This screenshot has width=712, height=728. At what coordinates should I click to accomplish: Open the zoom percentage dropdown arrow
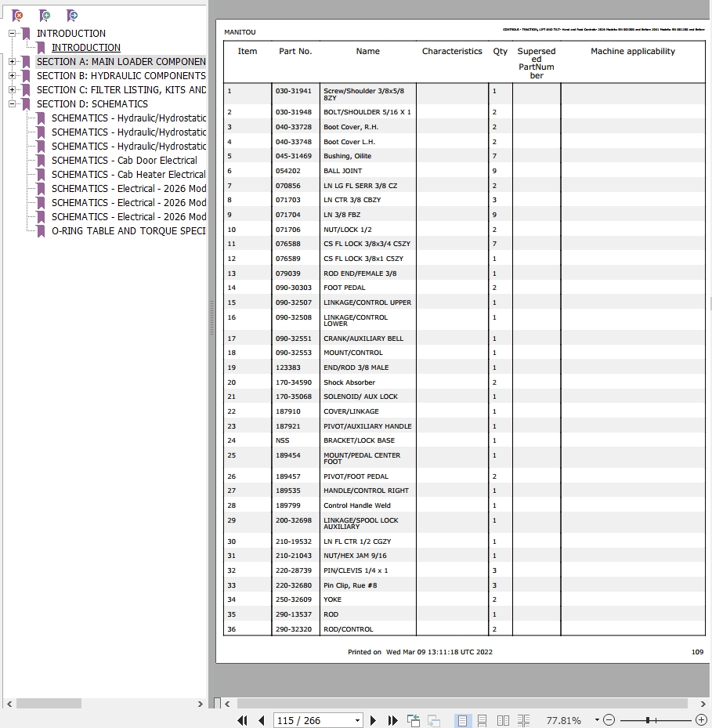(596, 720)
